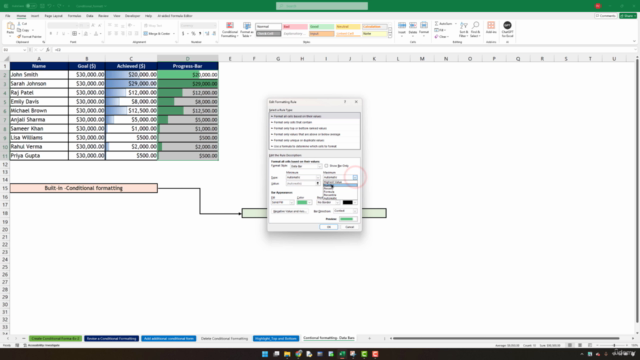
Task: Click the Fill command in Editing
Action: 440,30
